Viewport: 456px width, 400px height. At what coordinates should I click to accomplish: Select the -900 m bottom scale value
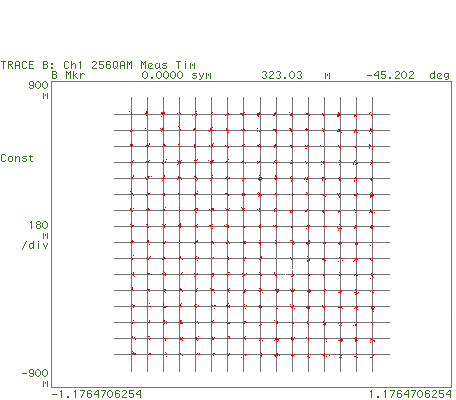click(x=35, y=377)
